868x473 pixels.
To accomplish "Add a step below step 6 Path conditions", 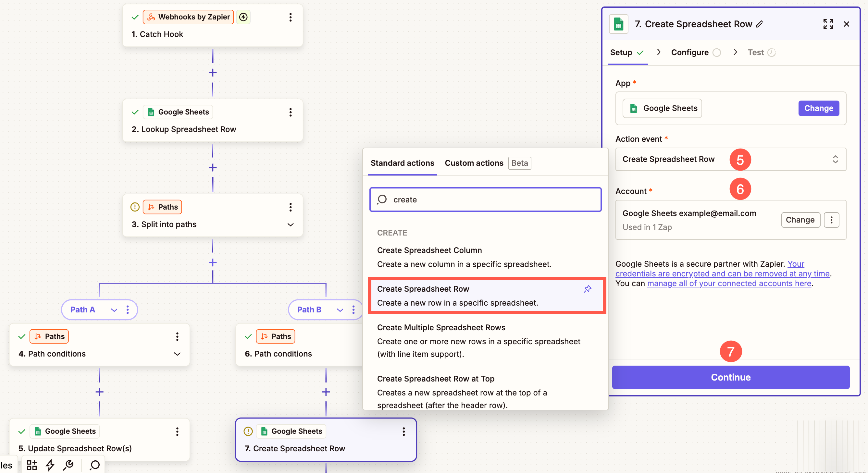I will tap(326, 392).
